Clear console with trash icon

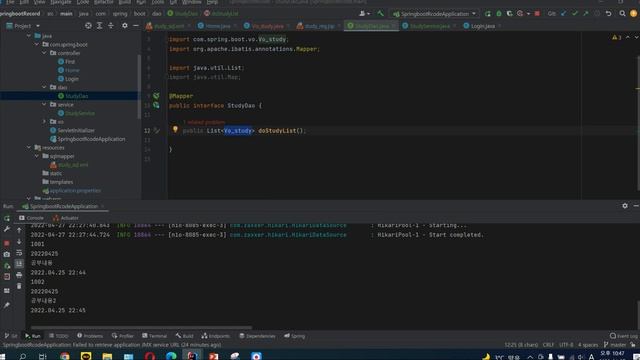(x=19, y=286)
